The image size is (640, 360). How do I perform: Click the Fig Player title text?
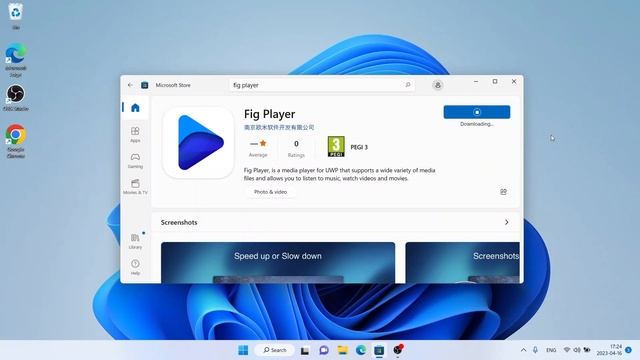click(269, 114)
